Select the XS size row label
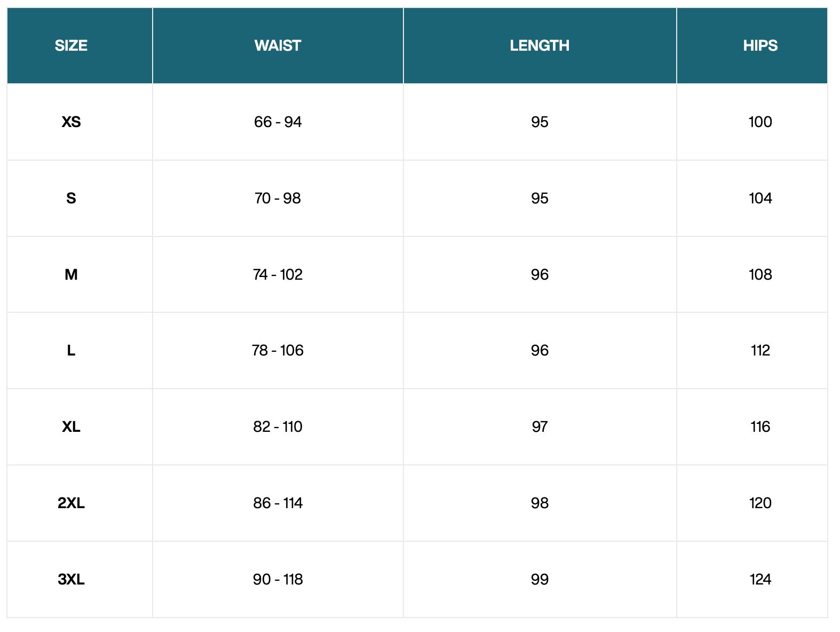The image size is (840, 632). 71,122
